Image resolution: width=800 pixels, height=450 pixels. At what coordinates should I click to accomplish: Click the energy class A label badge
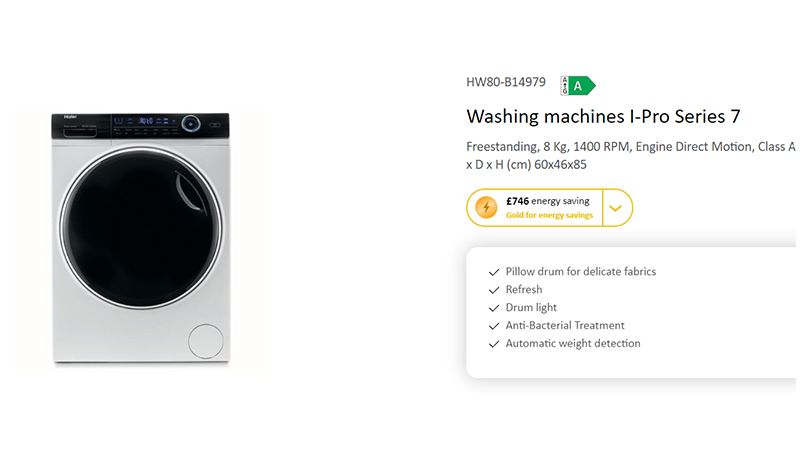[x=577, y=85]
